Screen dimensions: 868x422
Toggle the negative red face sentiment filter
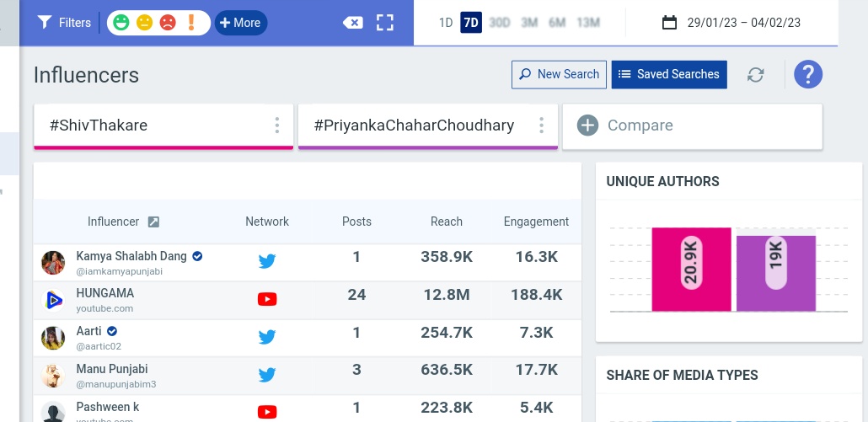click(168, 23)
